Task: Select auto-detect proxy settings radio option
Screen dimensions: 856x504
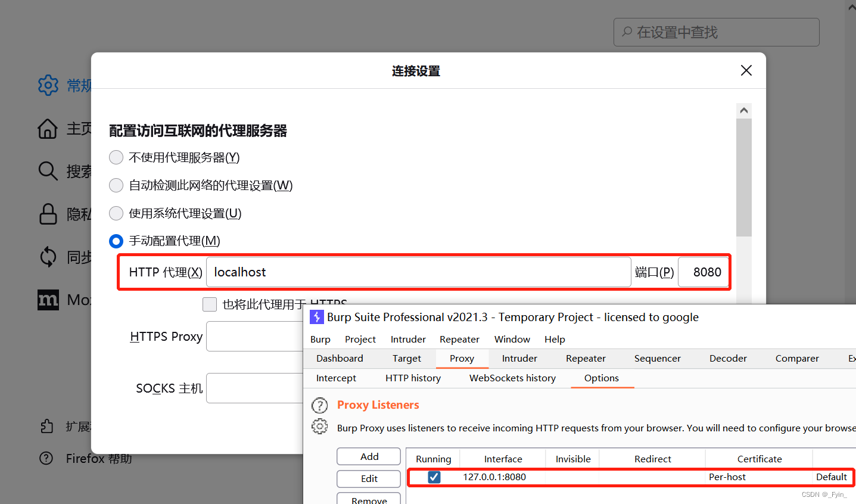Action: point(116,185)
